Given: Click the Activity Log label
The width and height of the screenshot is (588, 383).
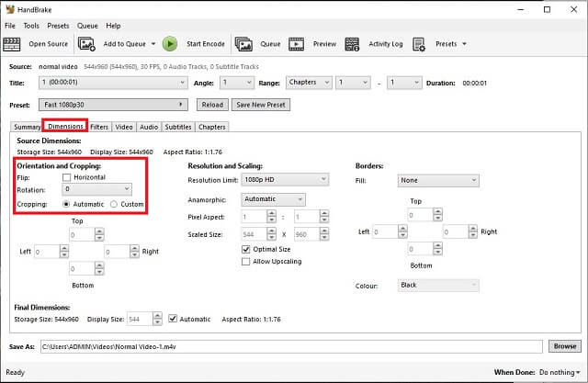Looking at the screenshot, I should (x=386, y=44).
